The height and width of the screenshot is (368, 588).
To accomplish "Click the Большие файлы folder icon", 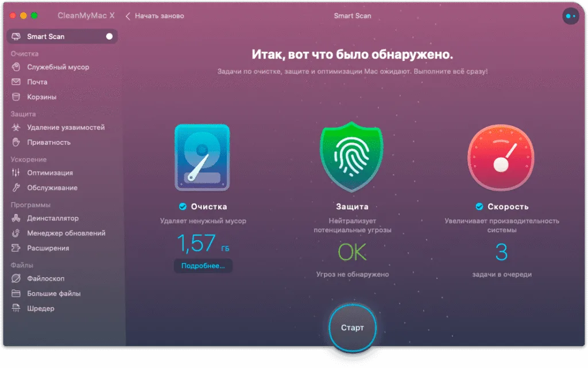I will (16, 294).
